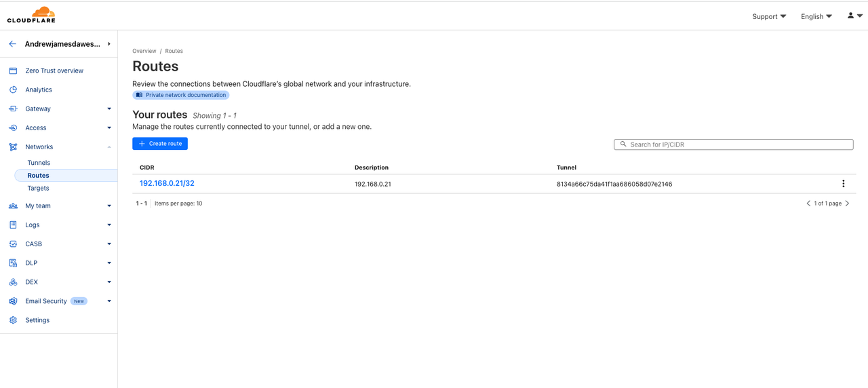Expand the CASB menu arrow
The width and height of the screenshot is (868, 388).
click(109, 244)
